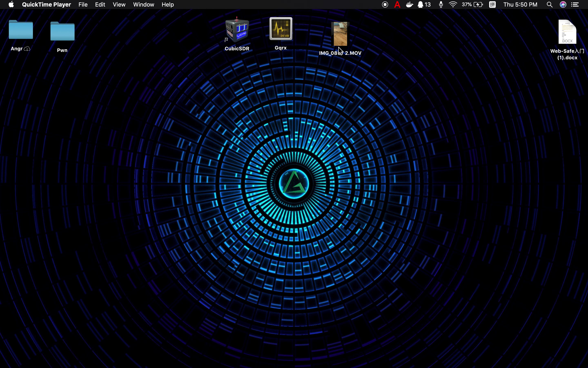Open Spotlight search magnifier

550,5
